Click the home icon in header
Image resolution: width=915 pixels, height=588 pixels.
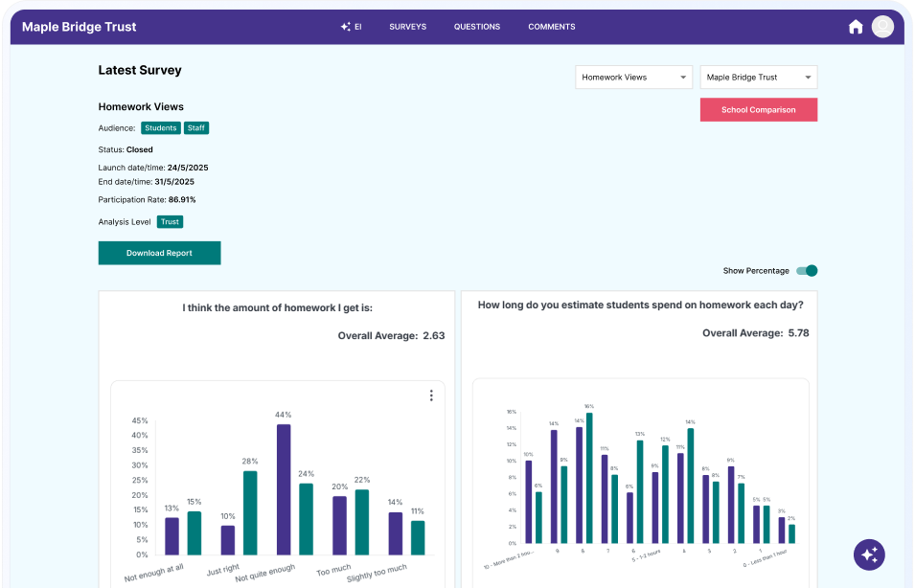click(856, 27)
